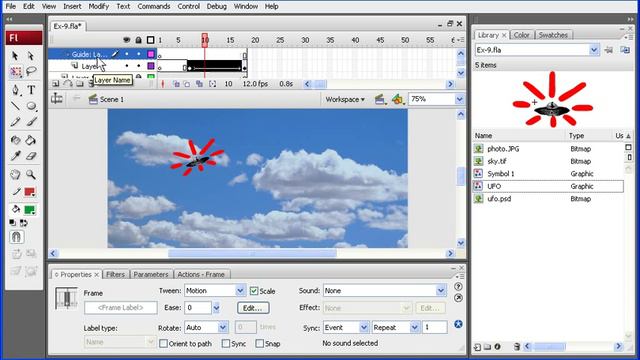Click the Edit Symbols icon
This screenshot has height=360, width=640.
click(398, 99)
